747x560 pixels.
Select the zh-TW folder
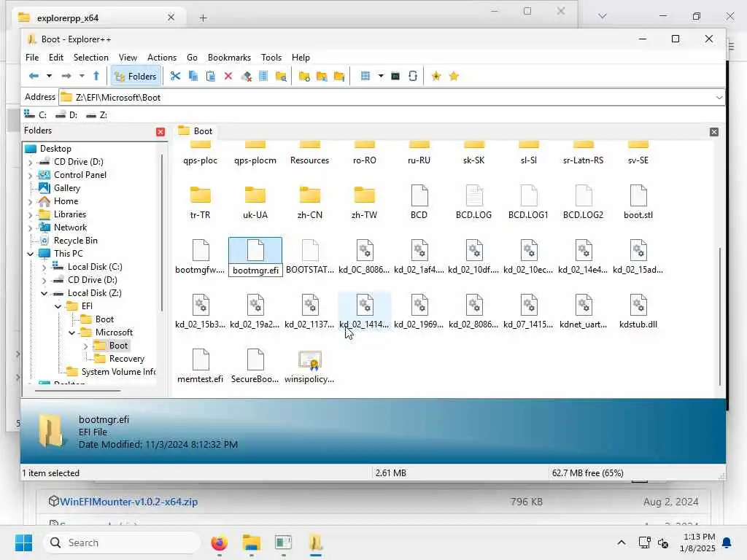tap(365, 201)
